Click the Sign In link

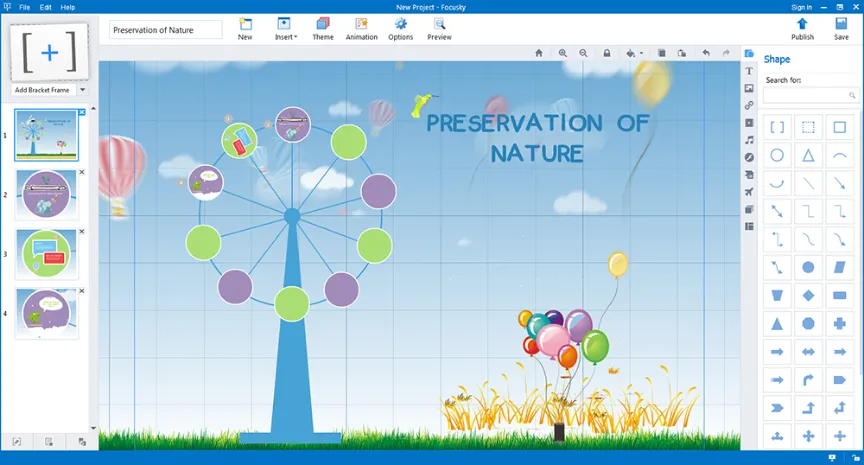tap(801, 7)
